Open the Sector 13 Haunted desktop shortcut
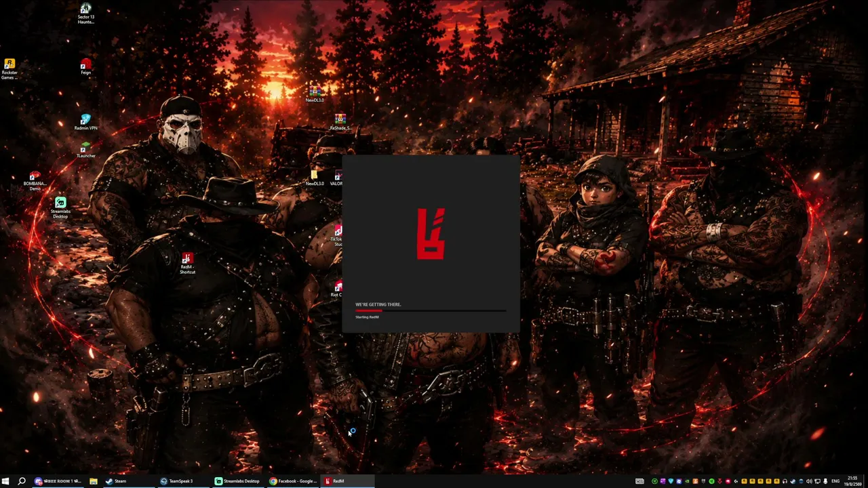Image resolution: width=868 pixels, height=488 pixels. tap(85, 14)
